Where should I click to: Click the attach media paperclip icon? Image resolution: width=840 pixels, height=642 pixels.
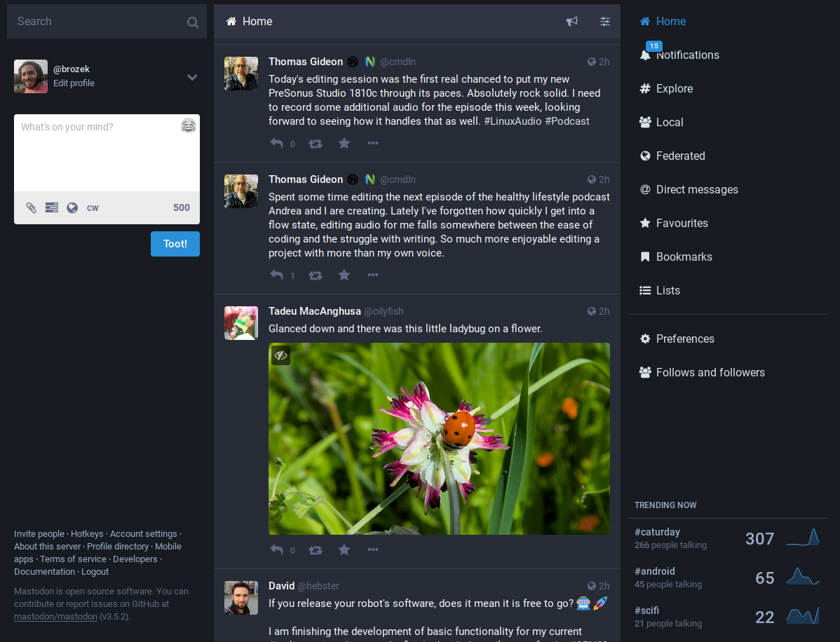coord(32,207)
